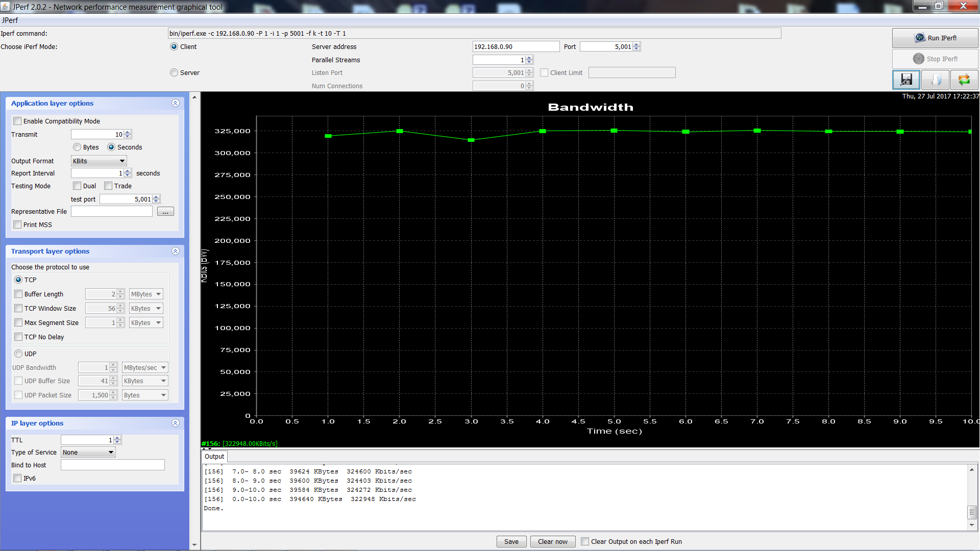Select the Server mode radio button
The image size is (980, 551).
coord(174,72)
